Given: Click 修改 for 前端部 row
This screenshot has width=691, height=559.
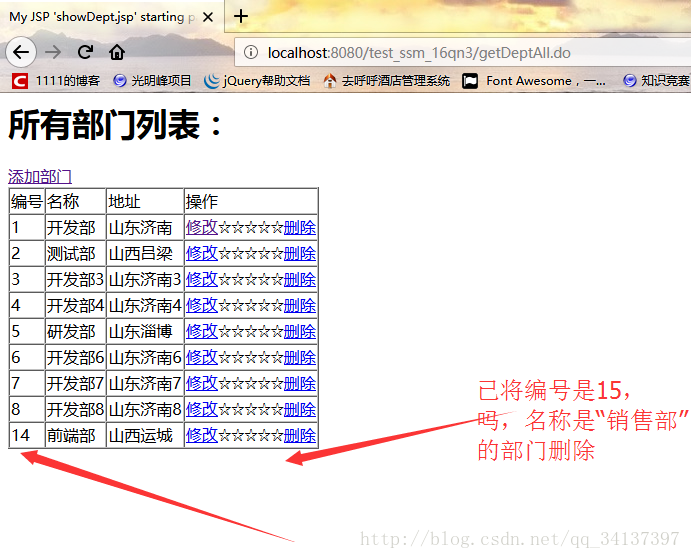Looking at the screenshot, I should coord(202,436).
